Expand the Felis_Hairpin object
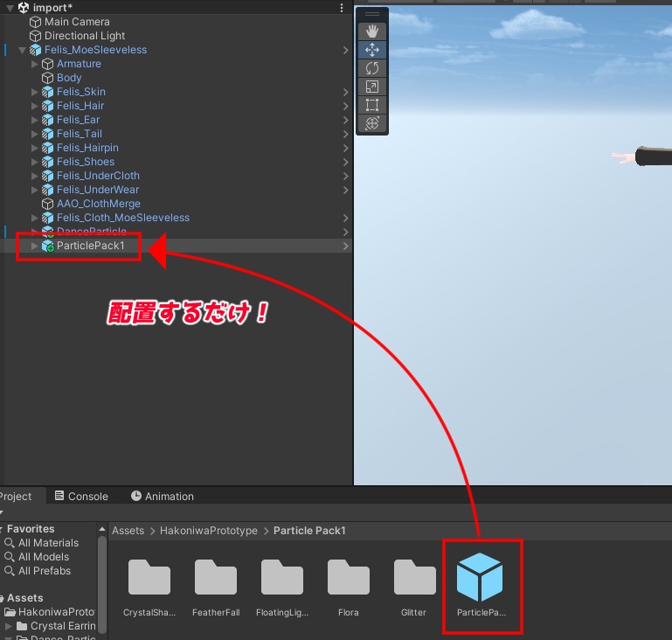 point(35,148)
